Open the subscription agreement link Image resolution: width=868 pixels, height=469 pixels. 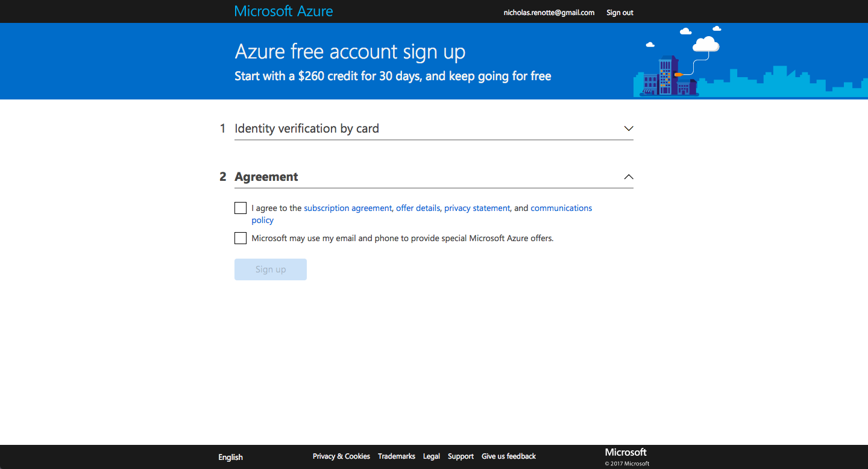[x=348, y=208]
